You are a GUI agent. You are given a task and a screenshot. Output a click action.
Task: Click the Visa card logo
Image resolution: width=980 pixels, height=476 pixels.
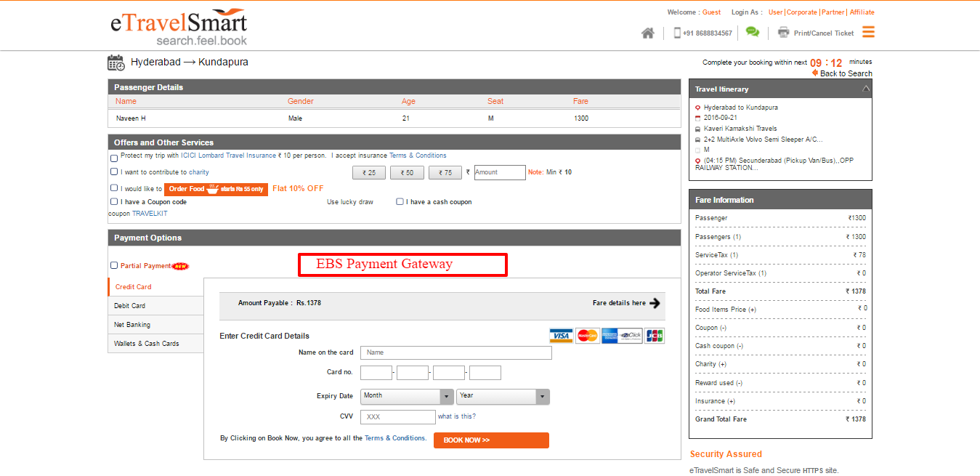[561, 335]
